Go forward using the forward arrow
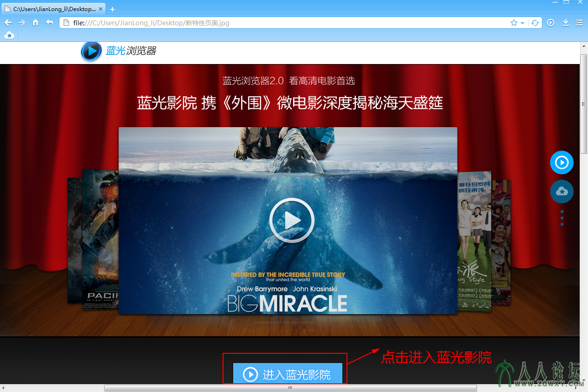This screenshot has height=392, width=588. 22,22
